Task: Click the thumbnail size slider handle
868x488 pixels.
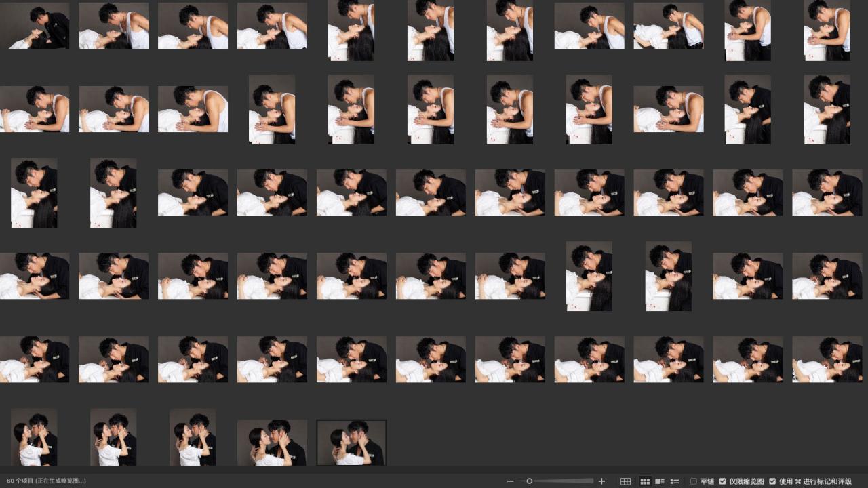Action: pos(530,481)
